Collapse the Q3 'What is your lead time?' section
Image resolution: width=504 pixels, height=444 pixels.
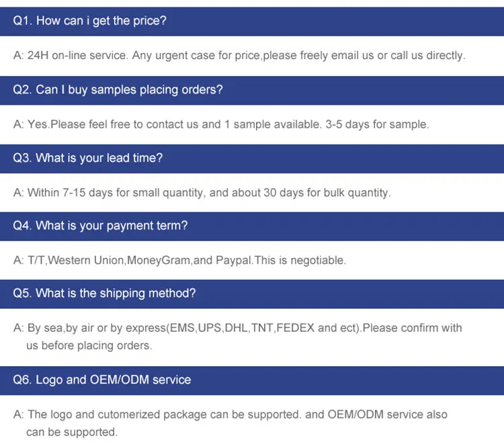[x=251, y=159]
